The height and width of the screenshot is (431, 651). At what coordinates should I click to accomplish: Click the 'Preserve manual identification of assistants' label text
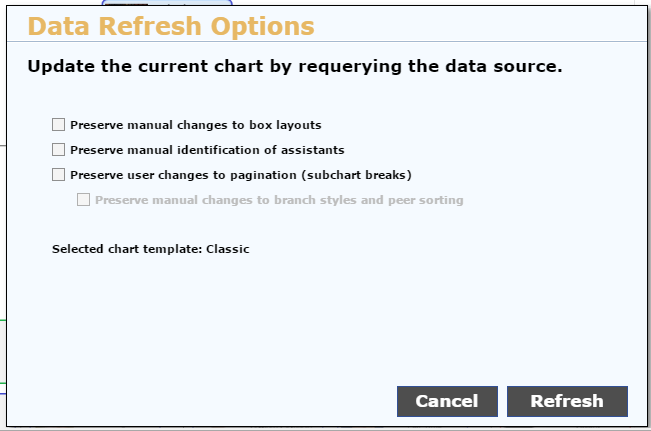[x=207, y=150]
